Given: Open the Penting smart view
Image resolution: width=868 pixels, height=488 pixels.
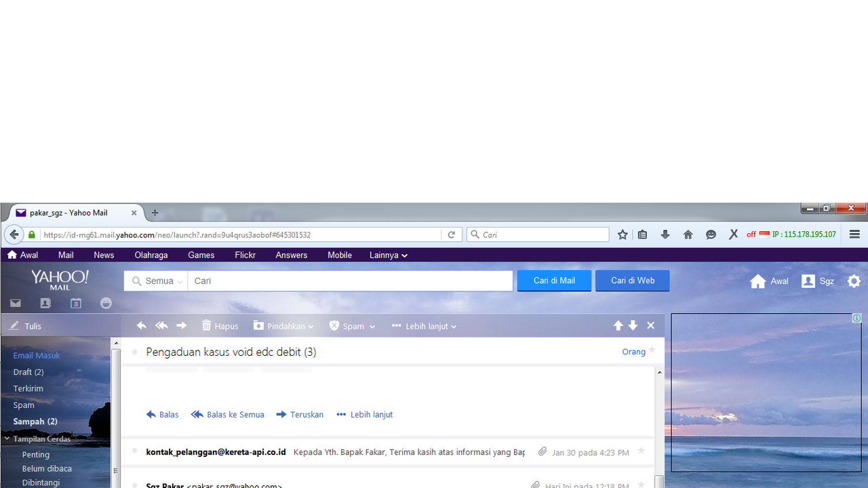Looking at the screenshot, I should pyautogui.click(x=36, y=455).
